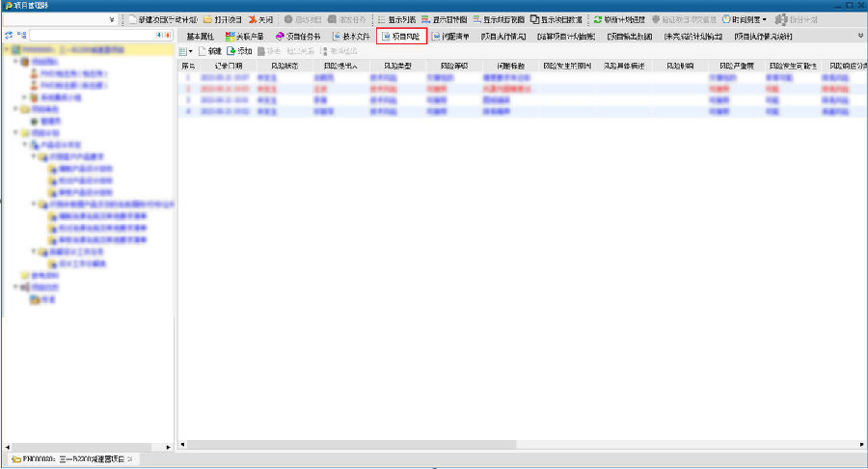This screenshot has width=868, height=469.
Task: Select risk record row number 1
Action: 522,77
